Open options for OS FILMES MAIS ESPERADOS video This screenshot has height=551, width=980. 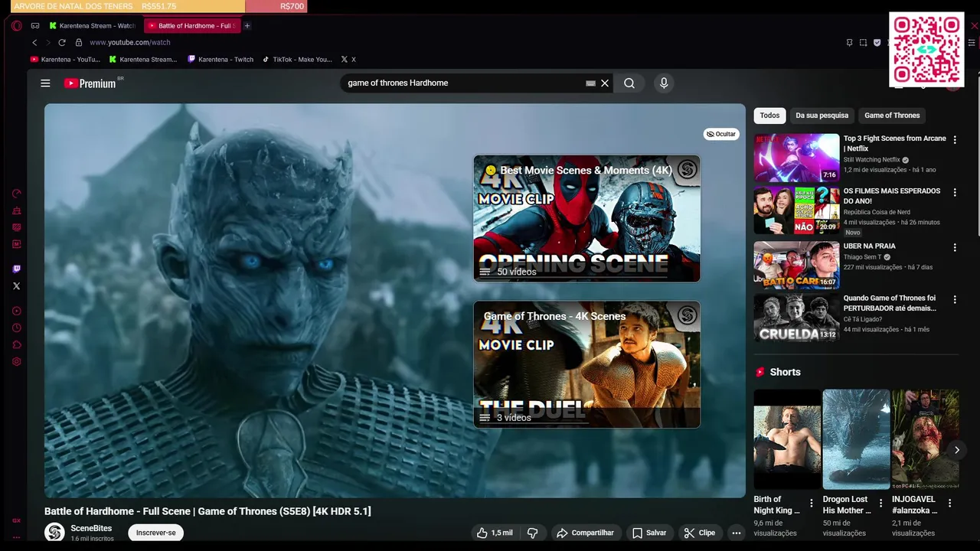pyautogui.click(x=954, y=193)
